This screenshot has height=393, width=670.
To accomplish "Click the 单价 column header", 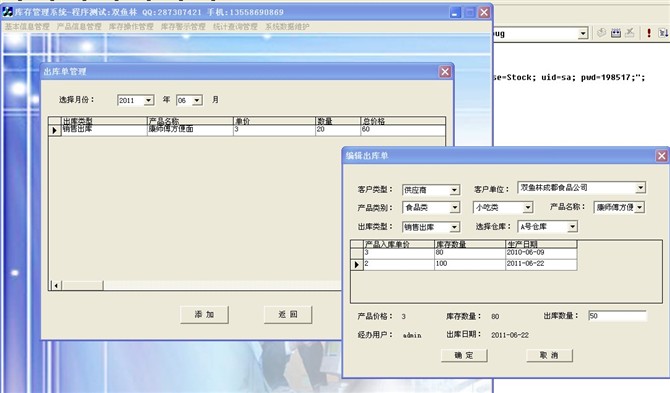I will pos(274,121).
